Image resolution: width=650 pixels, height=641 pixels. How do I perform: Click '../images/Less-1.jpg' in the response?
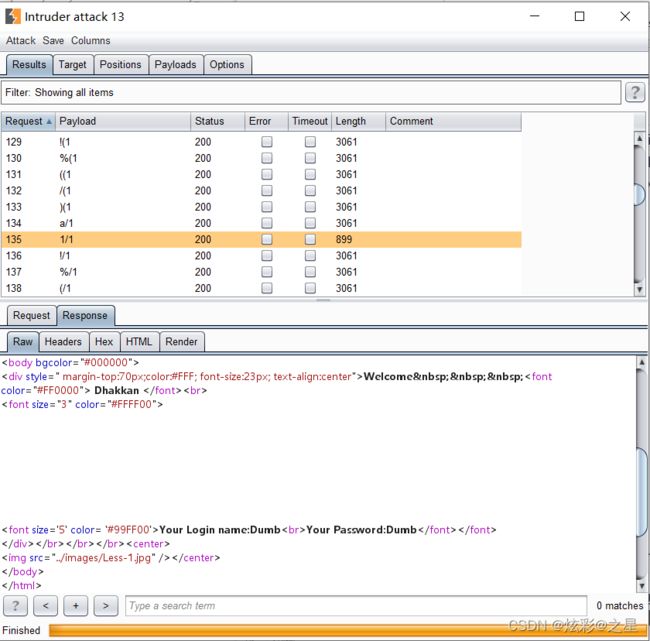[x=104, y=558]
